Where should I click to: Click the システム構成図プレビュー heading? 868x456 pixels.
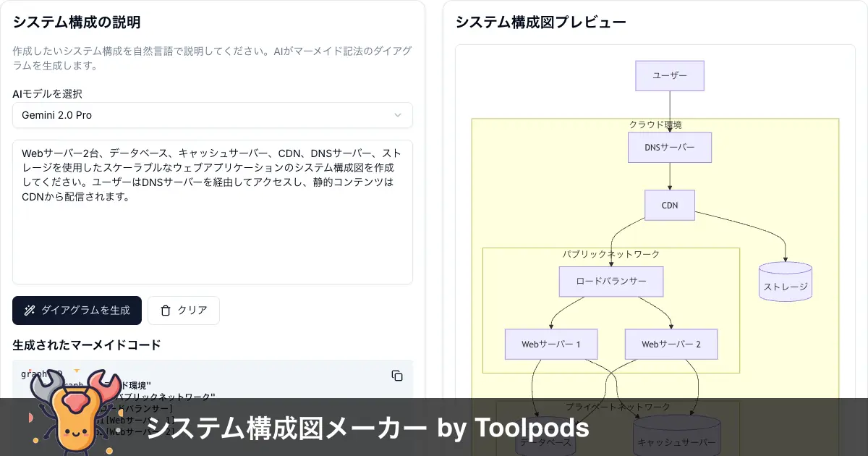pos(541,22)
